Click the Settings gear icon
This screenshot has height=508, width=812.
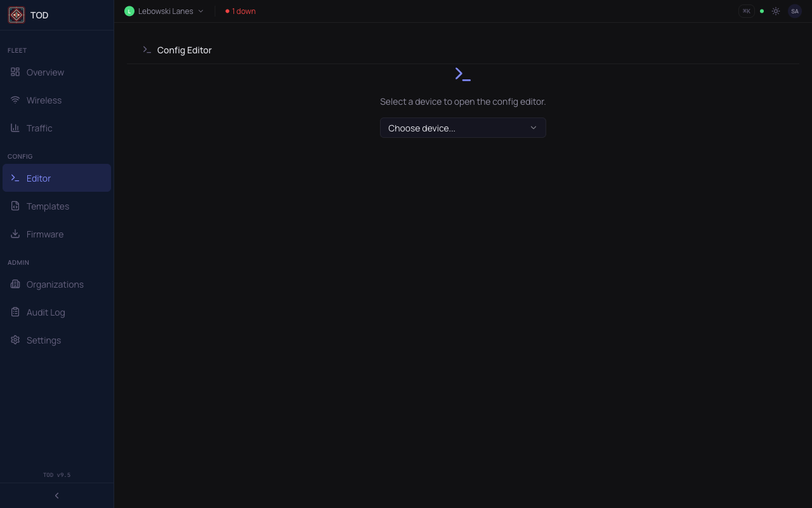click(15, 340)
